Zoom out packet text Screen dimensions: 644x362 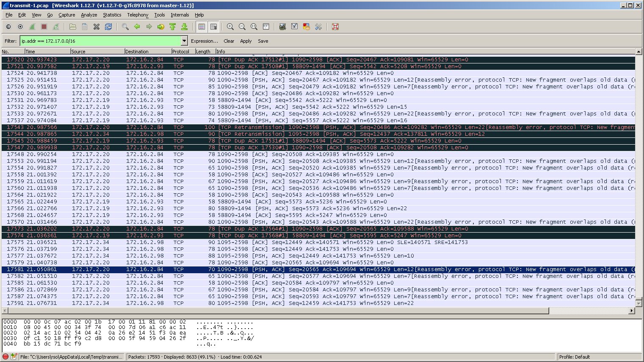[x=242, y=27]
